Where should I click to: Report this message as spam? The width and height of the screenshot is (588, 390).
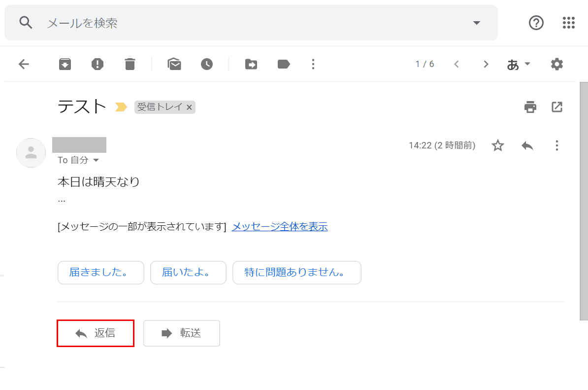click(98, 64)
